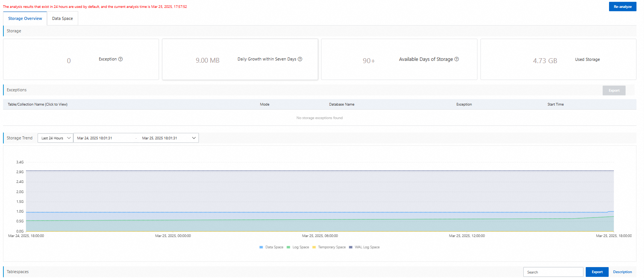Click the 3.4G y-axis label
Viewport: 644px width, 278px height.
[20, 162]
